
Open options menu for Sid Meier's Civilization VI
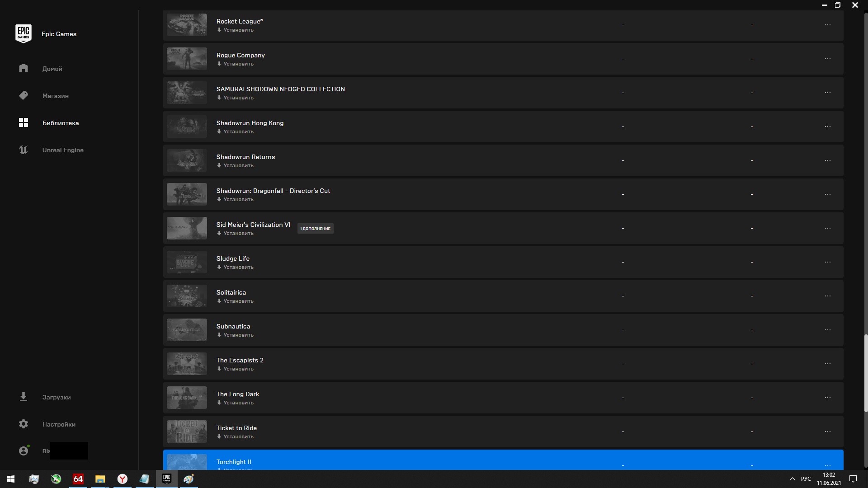[x=827, y=228]
